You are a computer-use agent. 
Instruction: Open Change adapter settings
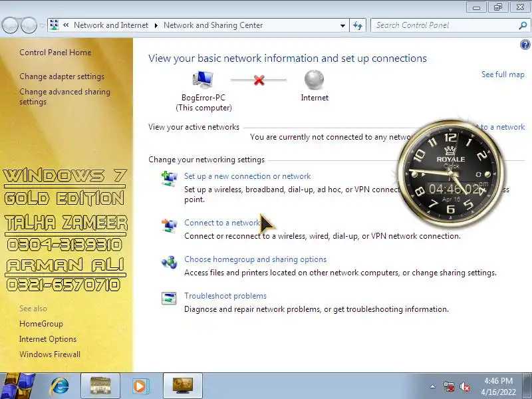point(62,76)
